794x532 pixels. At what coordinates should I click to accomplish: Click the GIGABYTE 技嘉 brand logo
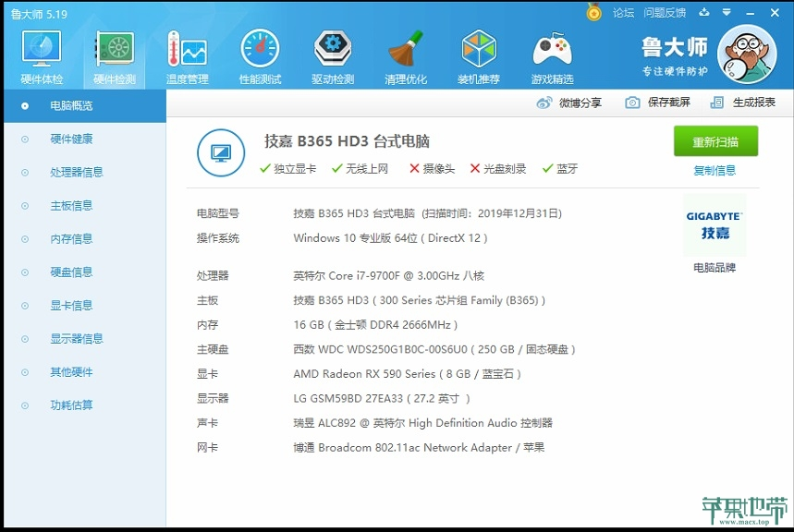pos(715,224)
